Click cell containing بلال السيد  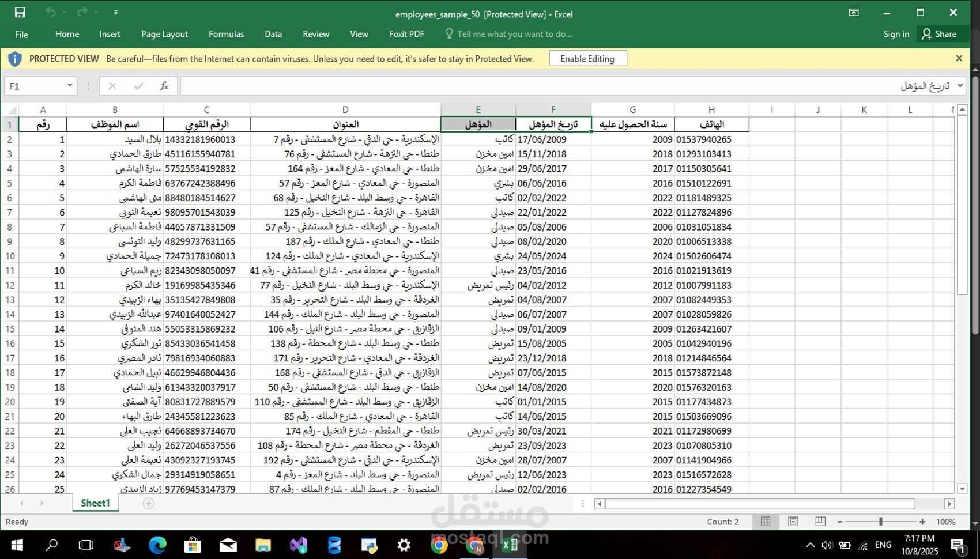coord(115,139)
